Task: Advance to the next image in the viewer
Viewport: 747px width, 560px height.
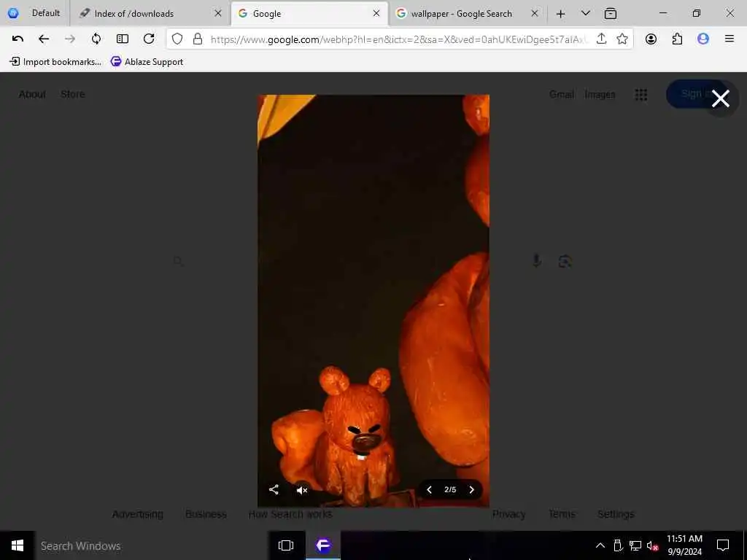Action: (472, 489)
